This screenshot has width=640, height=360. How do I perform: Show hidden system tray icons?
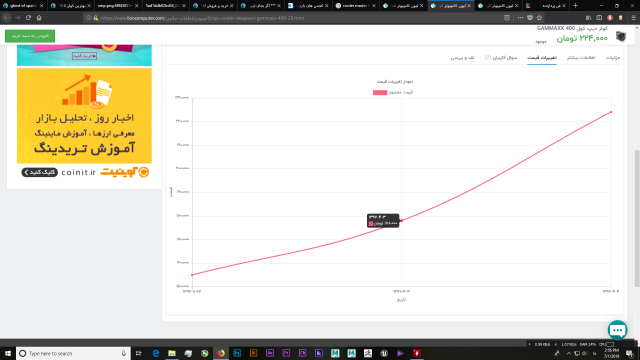click(x=569, y=353)
